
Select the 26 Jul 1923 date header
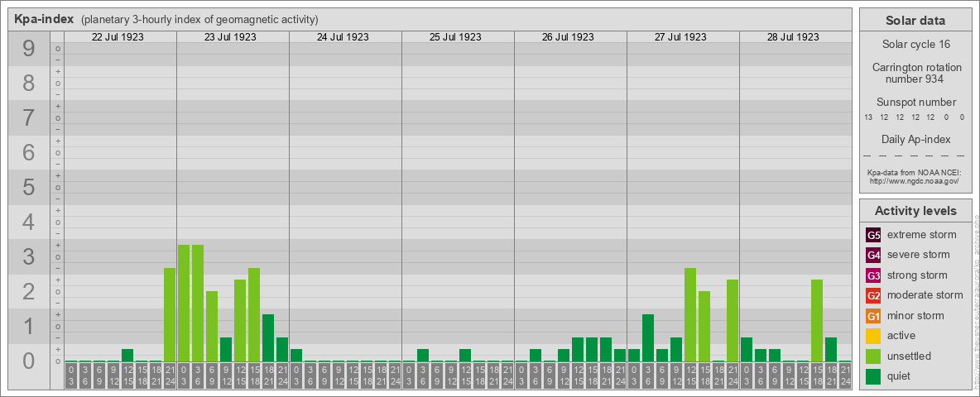click(x=568, y=37)
